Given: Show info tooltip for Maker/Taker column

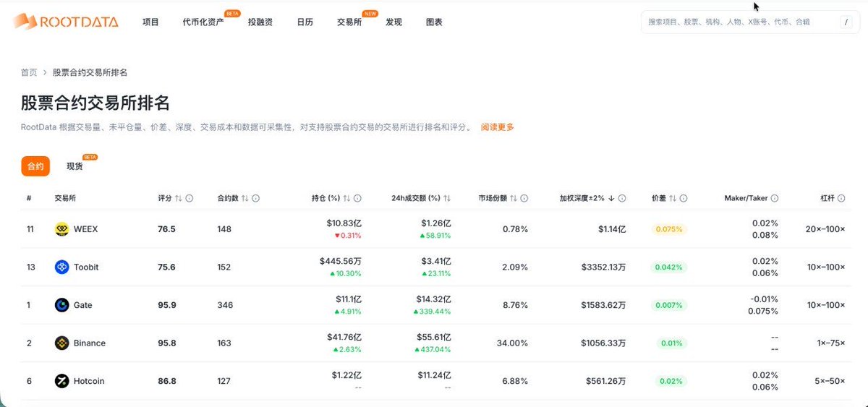Looking at the screenshot, I should tap(775, 198).
